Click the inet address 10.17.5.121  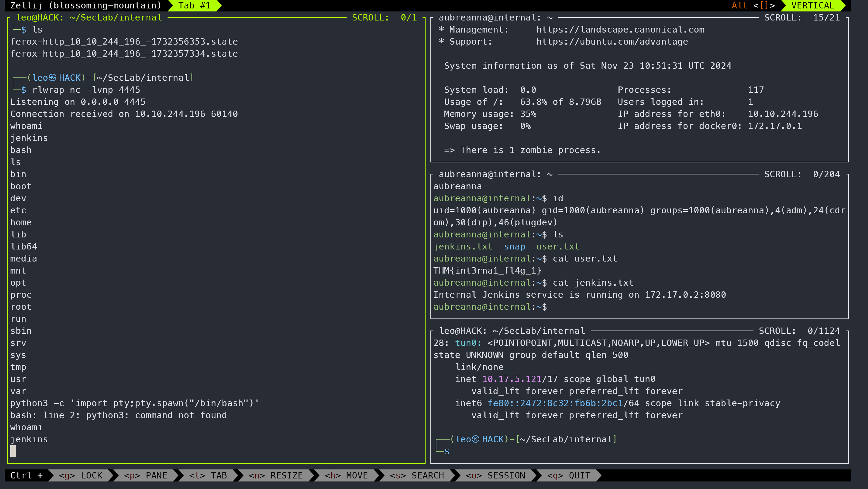[x=511, y=379]
